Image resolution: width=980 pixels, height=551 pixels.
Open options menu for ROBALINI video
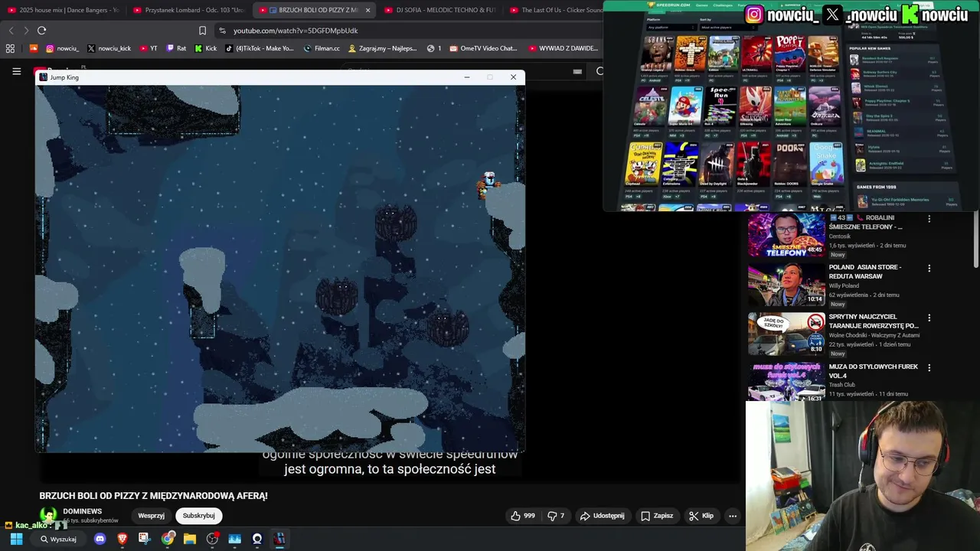click(929, 219)
